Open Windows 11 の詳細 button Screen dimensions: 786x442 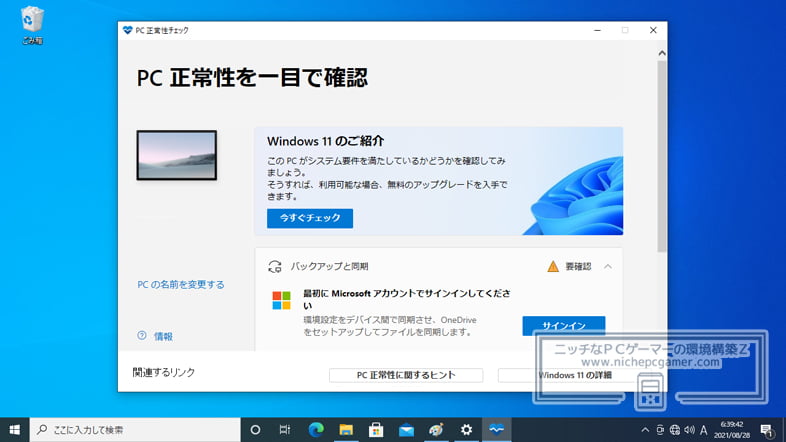(574, 375)
